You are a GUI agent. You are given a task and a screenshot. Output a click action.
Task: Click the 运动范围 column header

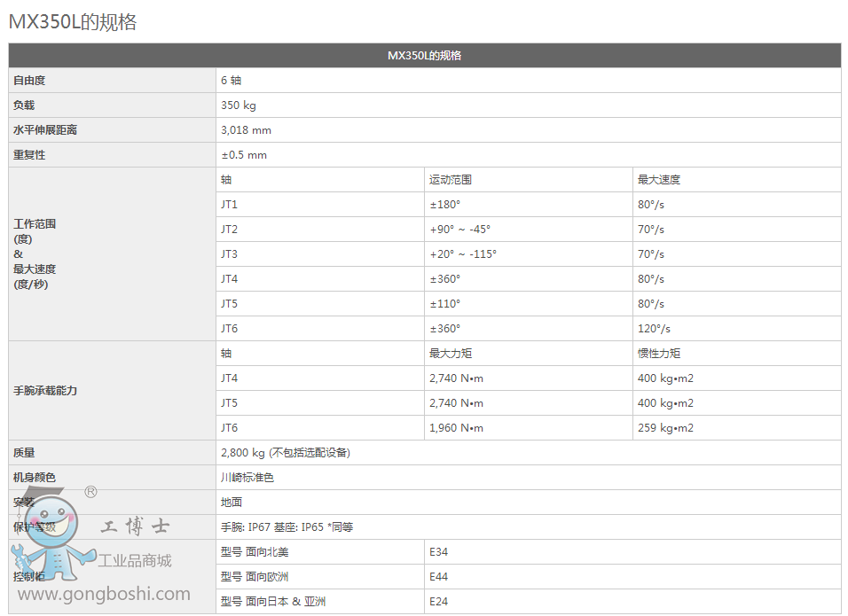(x=451, y=180)
